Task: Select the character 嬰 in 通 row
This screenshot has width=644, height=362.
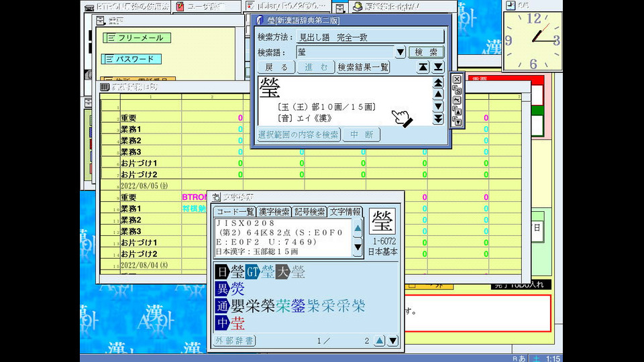Action: point(237,306)
